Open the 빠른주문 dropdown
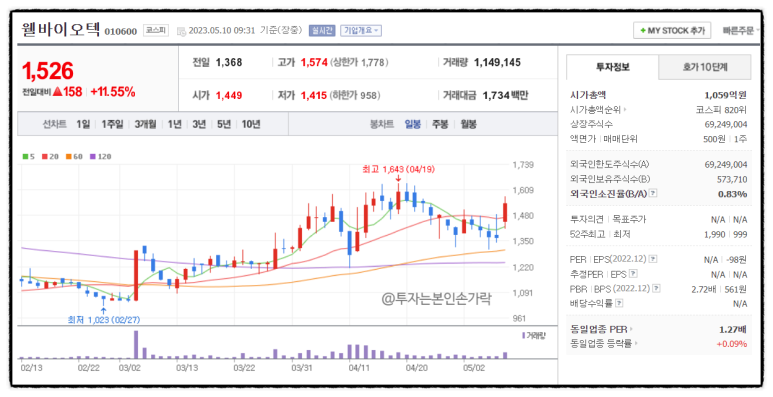Image resolution: width=773 pixels, height=397 pixels. pyautogui.click(x=740, y=31)
